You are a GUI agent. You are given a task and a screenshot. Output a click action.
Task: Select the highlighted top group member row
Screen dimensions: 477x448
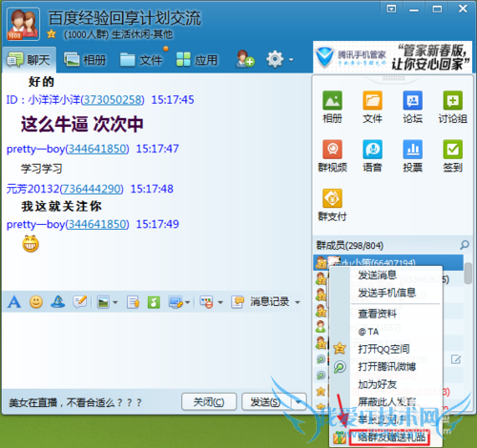tap(388, 262)
